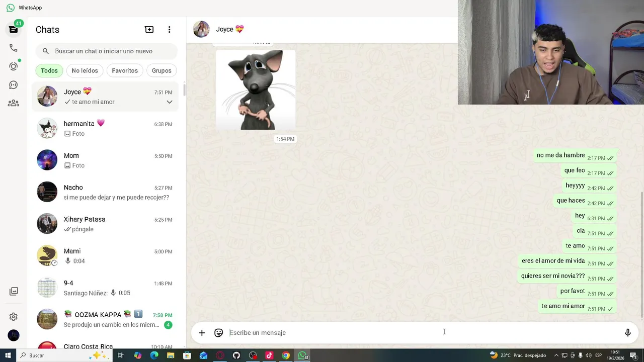
Task: Click the chat search field
Action: [x=106, y=51]
